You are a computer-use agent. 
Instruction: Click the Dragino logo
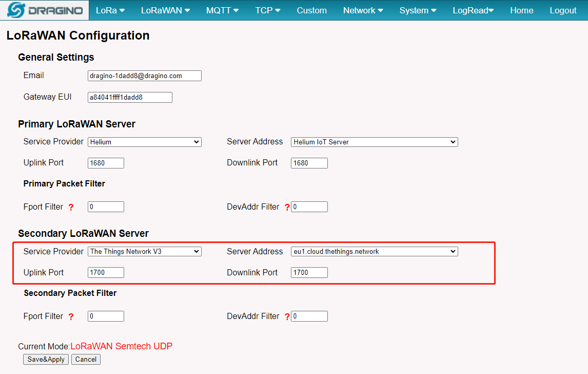[x=45, y=10]
